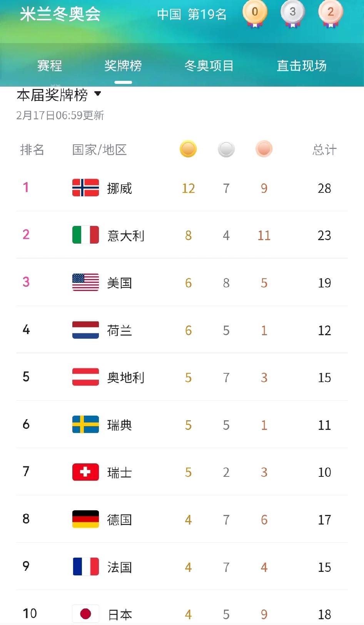Select the Switzerland flag icon
Screen dimensions: 364x625
coord(85,472)
